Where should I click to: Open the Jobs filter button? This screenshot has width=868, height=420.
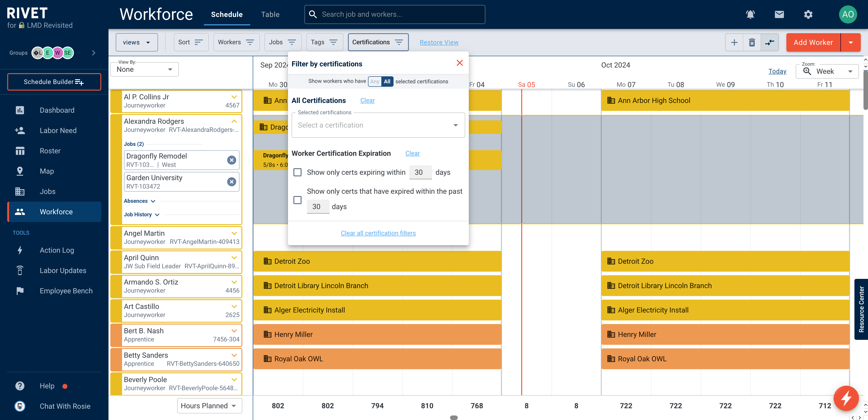pos(283,42)
